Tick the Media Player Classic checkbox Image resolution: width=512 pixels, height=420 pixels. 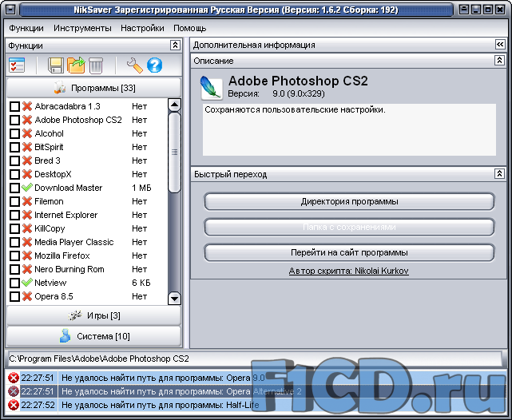[14, 242]
